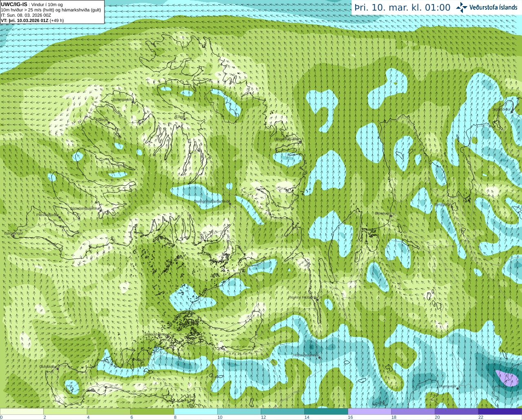The image size is (522, 420).
Task: Click the Gufuskálar station label
Action: [x=48, y=367]
